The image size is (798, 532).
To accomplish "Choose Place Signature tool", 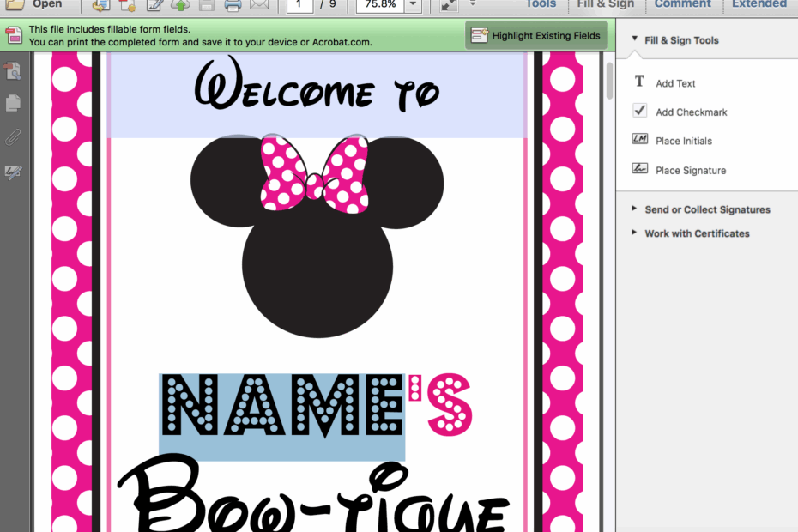I will (690, 171).
